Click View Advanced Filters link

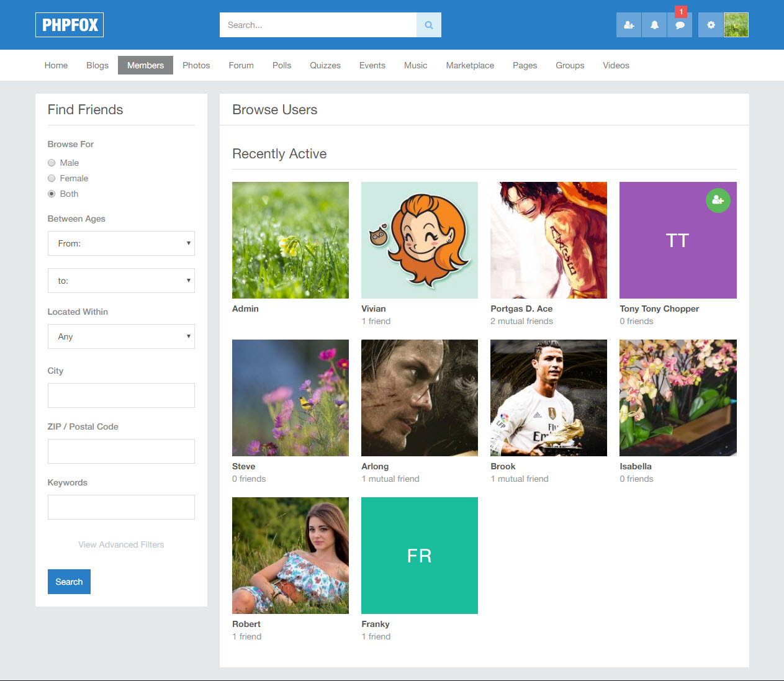tap(121, 544)
